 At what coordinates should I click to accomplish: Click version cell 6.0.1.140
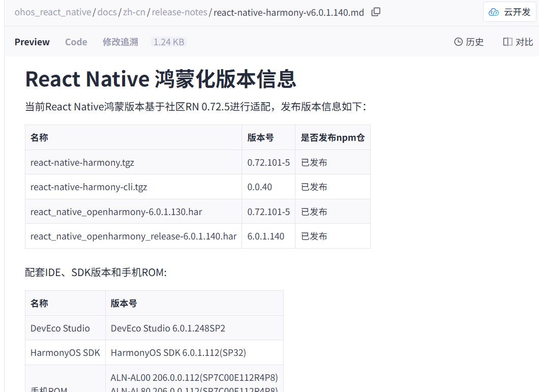[268, 236]
